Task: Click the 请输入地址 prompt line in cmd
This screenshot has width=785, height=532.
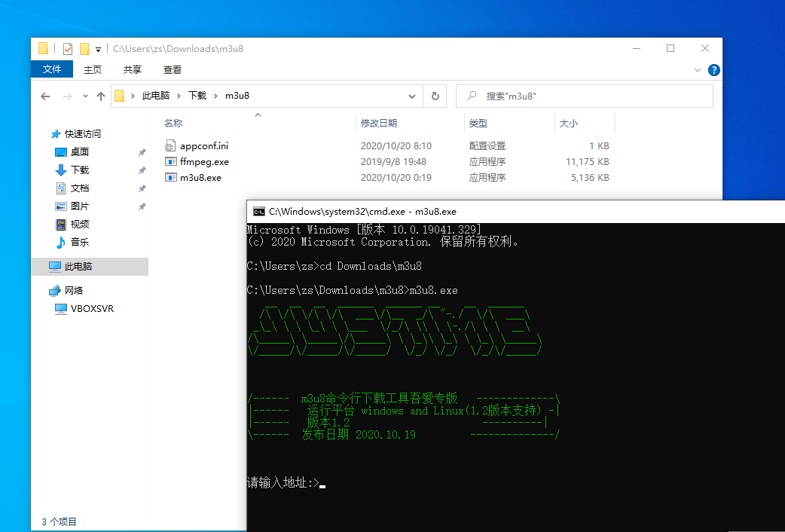Action: click(286, 482)
